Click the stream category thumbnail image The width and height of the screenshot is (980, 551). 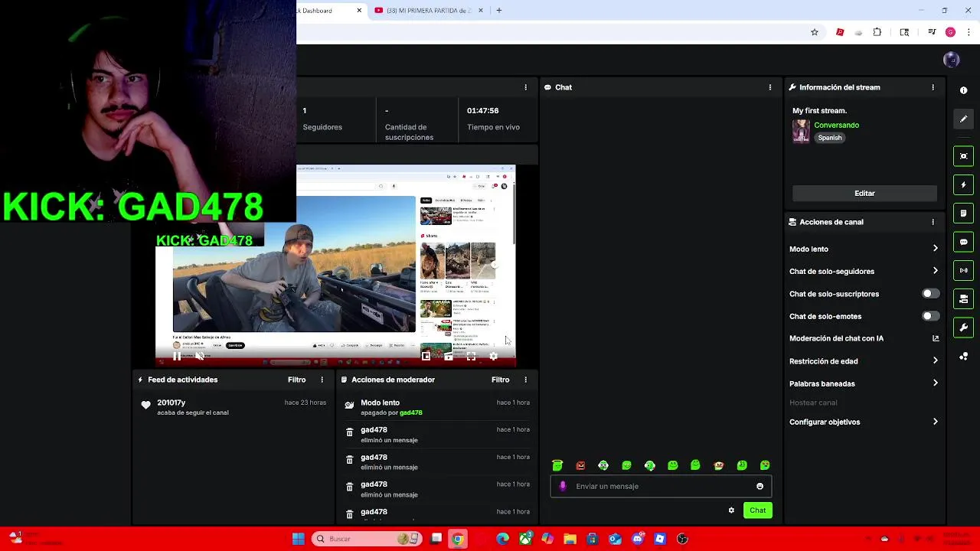tap(801, 131)
